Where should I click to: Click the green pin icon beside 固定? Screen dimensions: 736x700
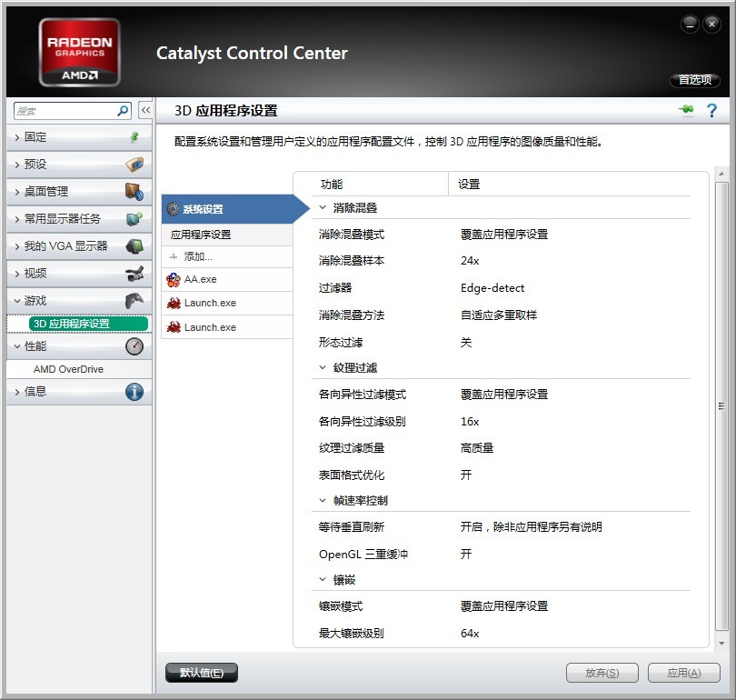point(134,137)
